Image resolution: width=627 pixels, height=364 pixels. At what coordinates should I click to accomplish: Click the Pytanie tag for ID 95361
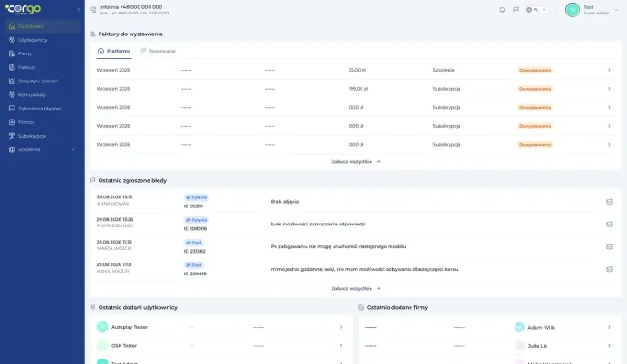tap(197, 197)
